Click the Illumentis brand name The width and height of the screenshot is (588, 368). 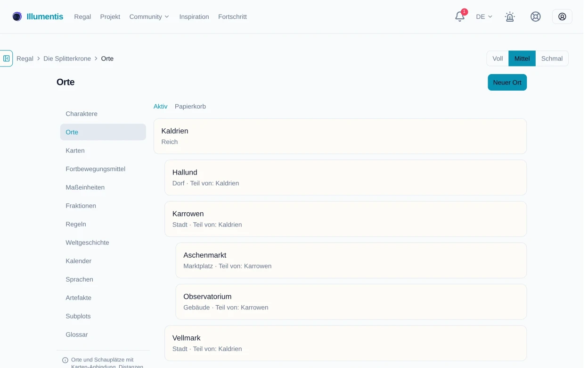click(45, 17)
